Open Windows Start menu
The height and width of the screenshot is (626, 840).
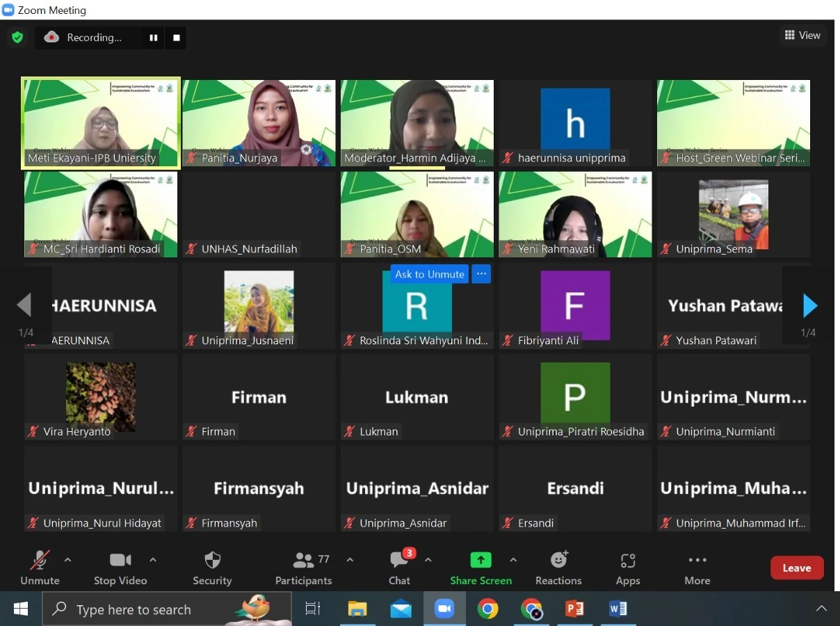(x=21, y=609)
